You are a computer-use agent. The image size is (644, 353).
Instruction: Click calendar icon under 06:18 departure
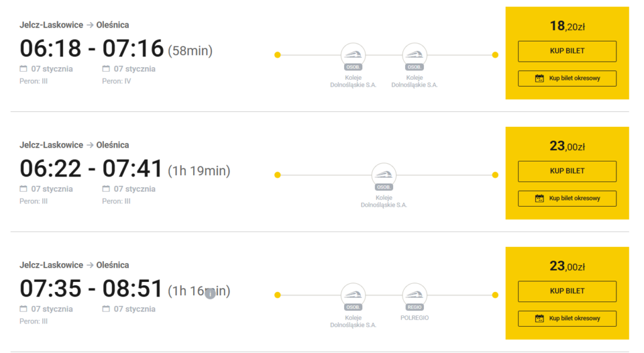click(23, 69)
